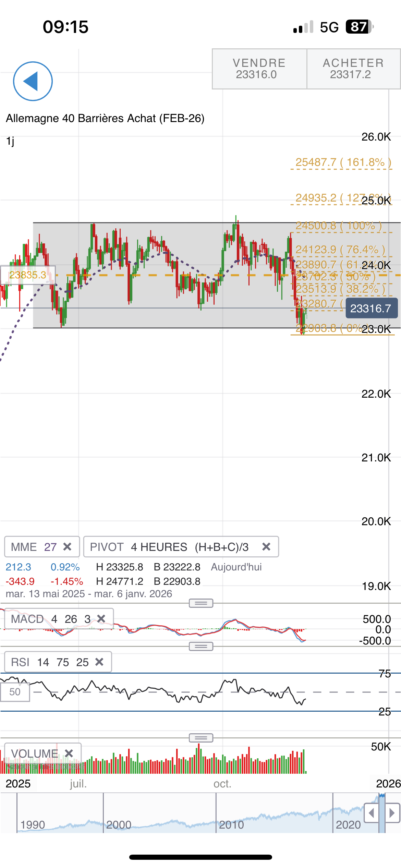Remove the MACD 4 26 3 indicator
This screenshot has height=868, width=401.
(x=101, y=619)
